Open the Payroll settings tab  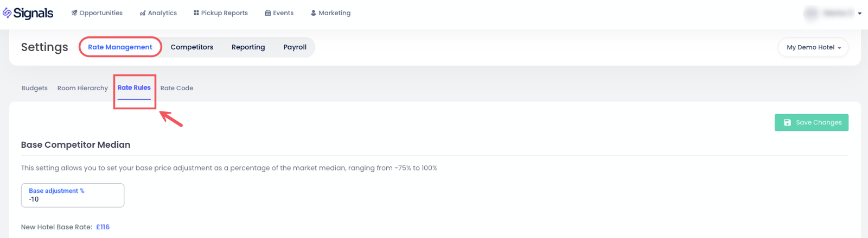(x=295, y=47)
